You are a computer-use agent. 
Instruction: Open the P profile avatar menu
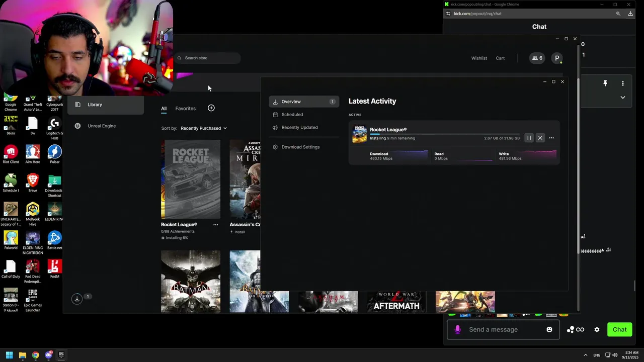click(x=557, y=58)
